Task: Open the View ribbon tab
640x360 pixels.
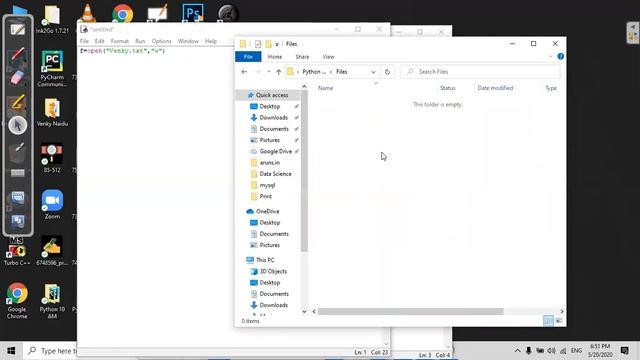Action: coord(328,57)
